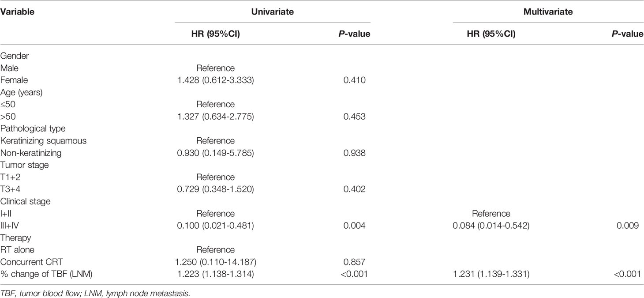Click multivariate HR 0.084 (0.014-0.542)
Image resolution: width=644 pixels, height=298 pixels.
(491, 226)
